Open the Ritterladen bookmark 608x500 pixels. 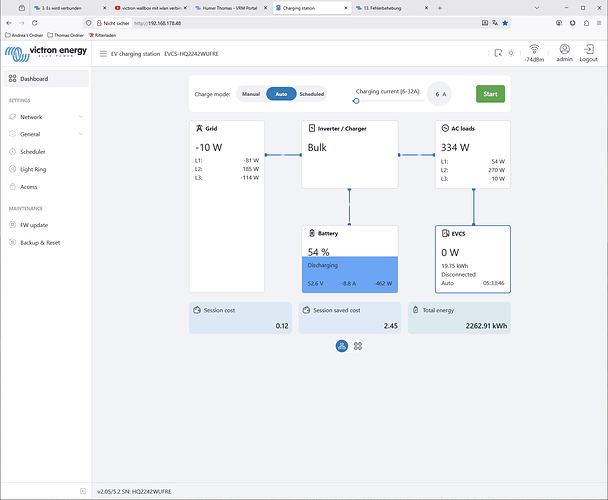102,35
